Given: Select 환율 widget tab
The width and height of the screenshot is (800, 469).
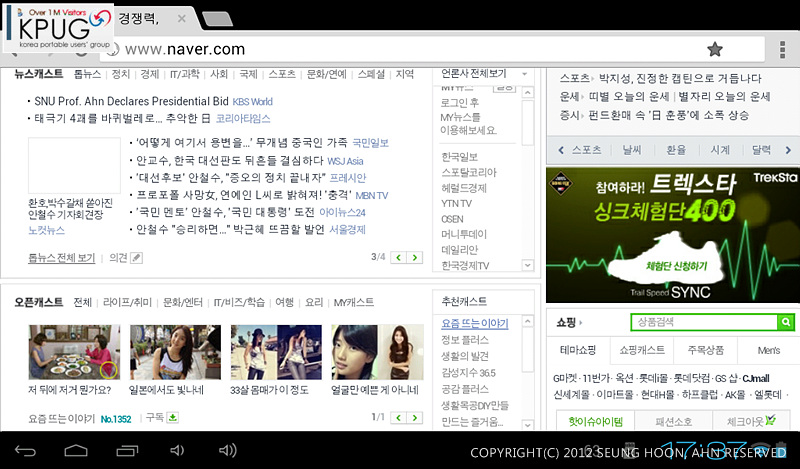Looking at the screenshot, I should (x=676, y=150).
